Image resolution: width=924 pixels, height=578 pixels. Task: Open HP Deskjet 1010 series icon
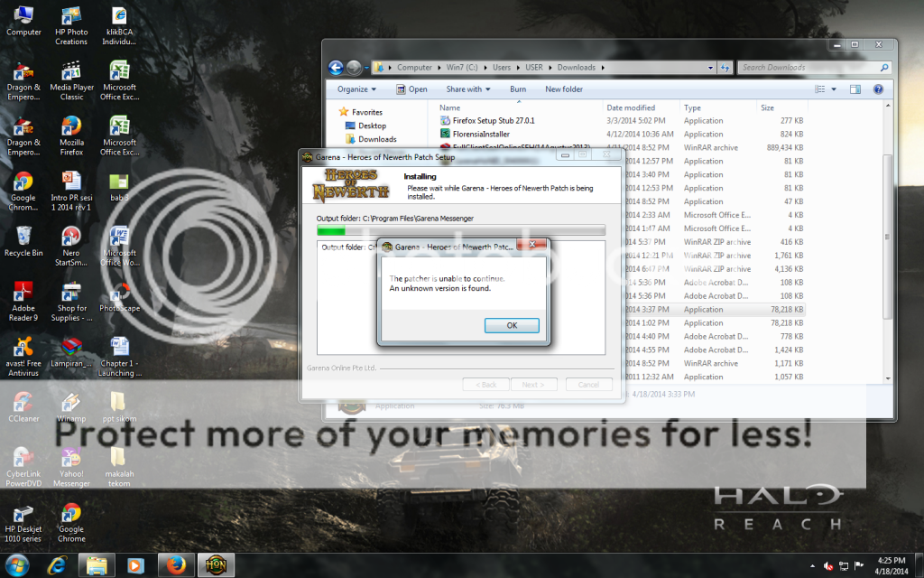(x=23, y=523)
